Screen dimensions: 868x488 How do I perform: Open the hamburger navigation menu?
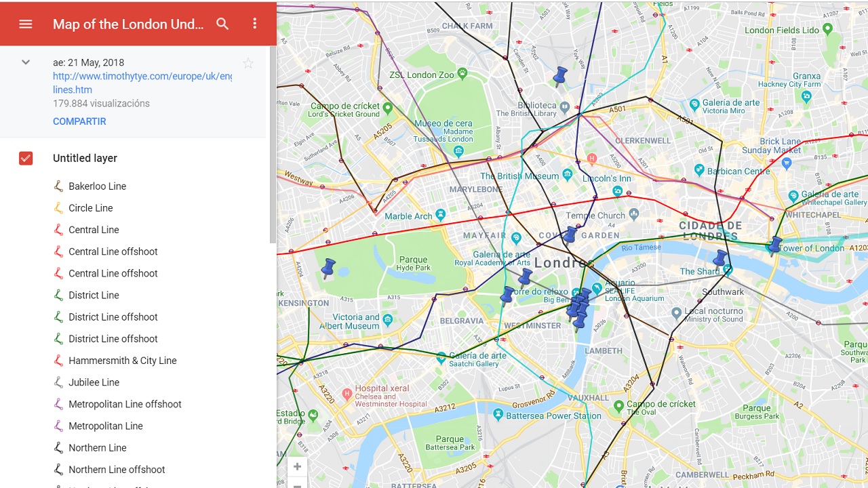click(x=25, y=23)
